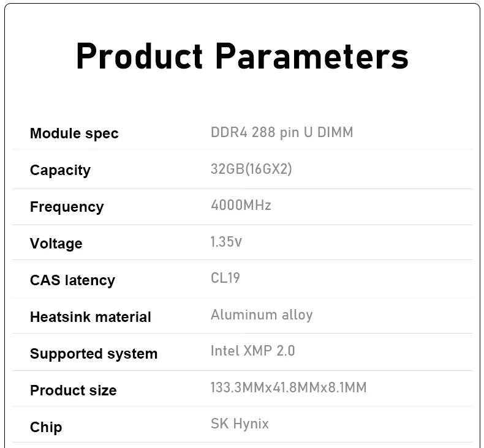Click the Product Parameters heading

click(243, 56)
